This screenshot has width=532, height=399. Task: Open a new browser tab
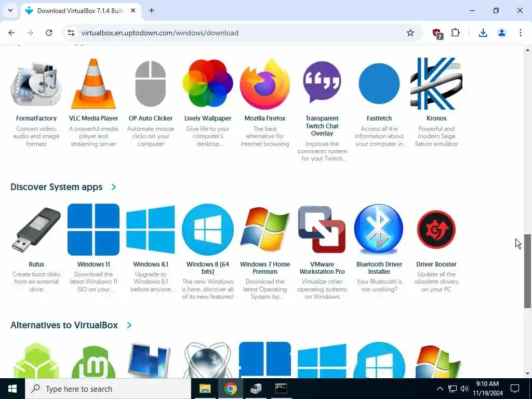click(151, 10)
